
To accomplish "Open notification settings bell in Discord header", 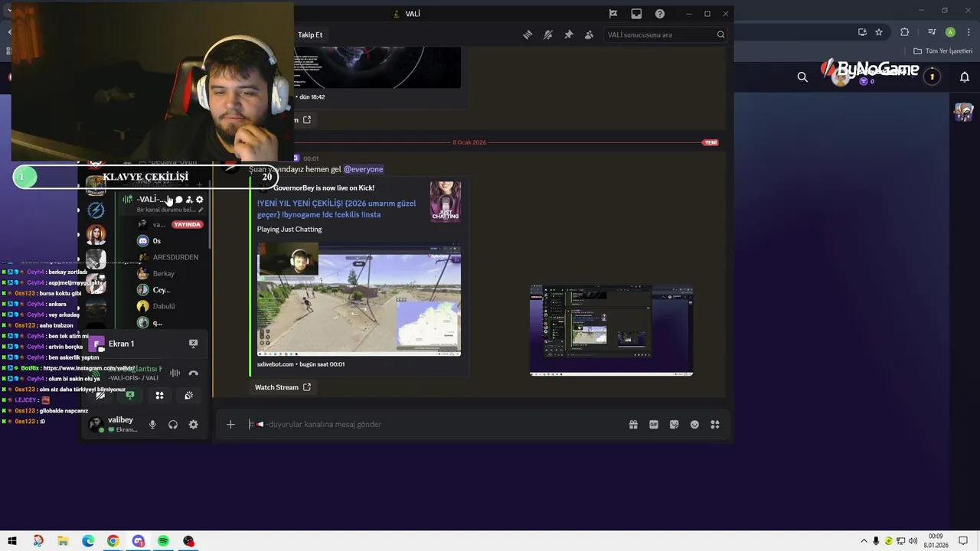I will pyautogui.click(x=548, y=34).
